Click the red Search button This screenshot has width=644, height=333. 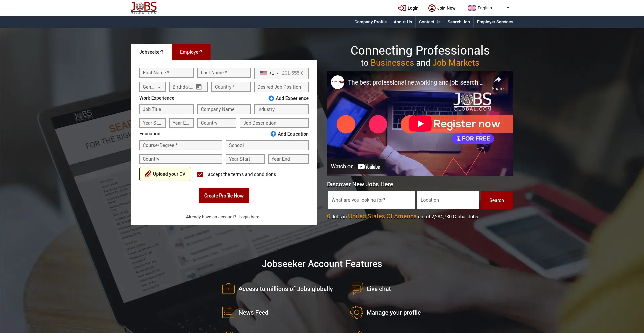coord(496,200)
